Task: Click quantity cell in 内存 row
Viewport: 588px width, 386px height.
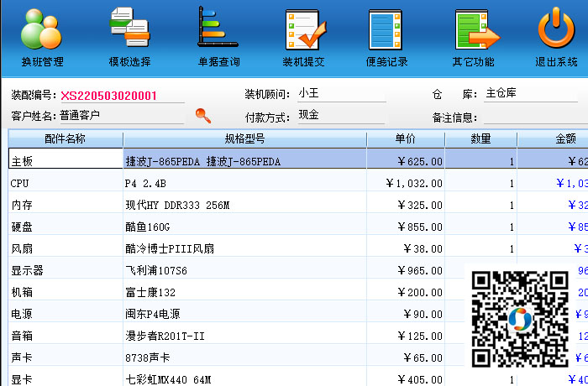Action: coord(480,202)
